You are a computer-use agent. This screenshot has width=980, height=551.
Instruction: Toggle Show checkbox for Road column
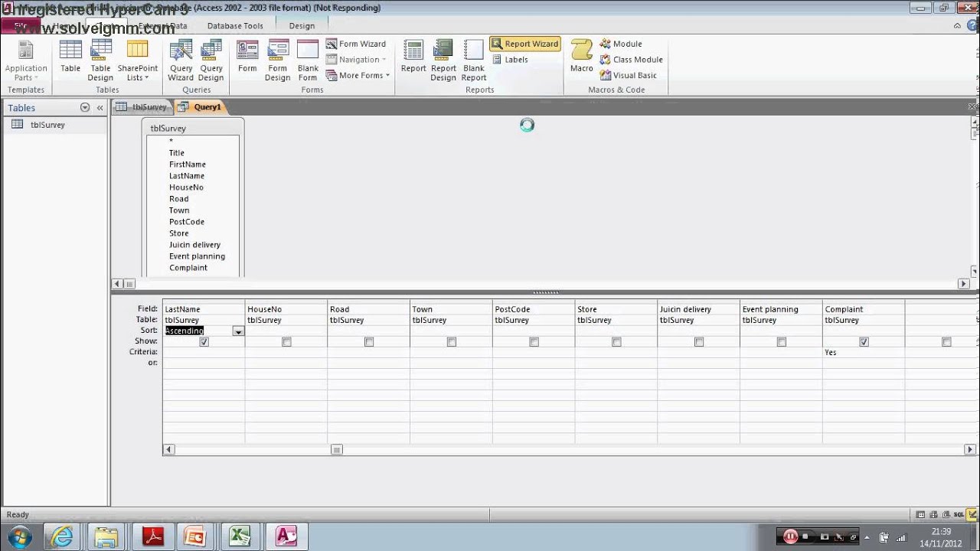[x=369, y=342]
